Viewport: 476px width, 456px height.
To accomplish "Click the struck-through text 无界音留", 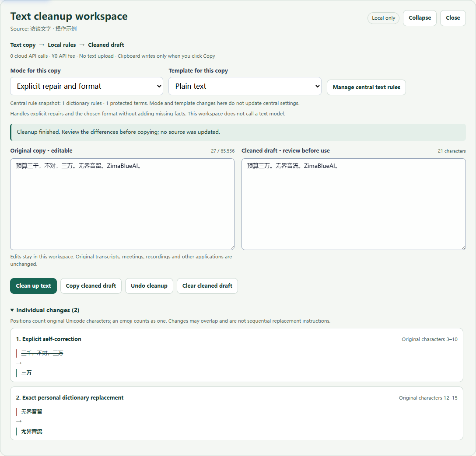I will [31, 412].
